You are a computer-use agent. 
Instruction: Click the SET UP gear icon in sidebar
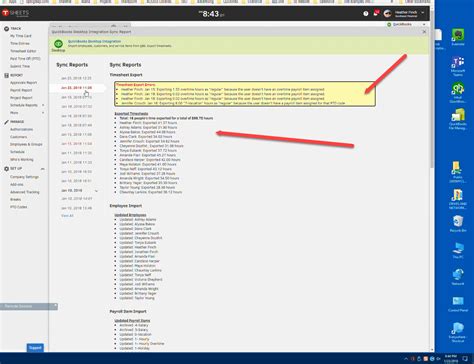point(6,169)
